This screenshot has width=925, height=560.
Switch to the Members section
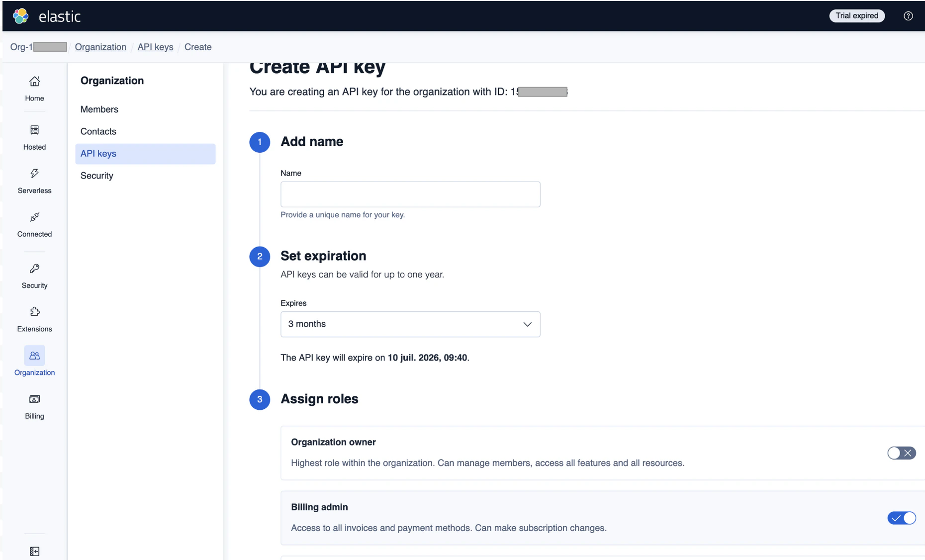pos(99,109)
